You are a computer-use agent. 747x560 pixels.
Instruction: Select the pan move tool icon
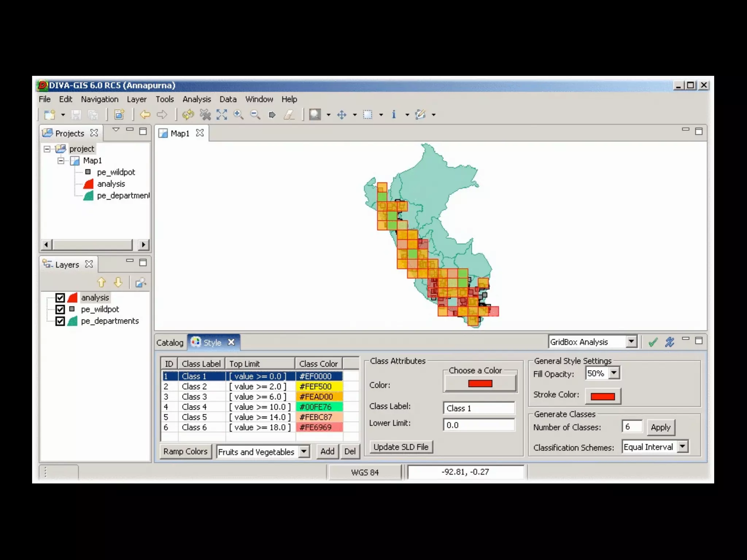[x=342, y=115]
